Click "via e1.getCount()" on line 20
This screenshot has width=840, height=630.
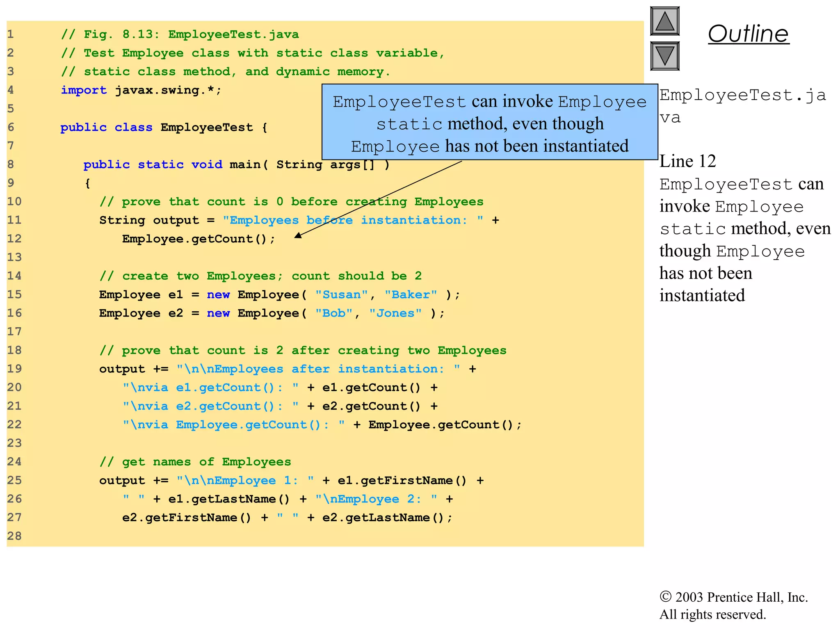coord(210,388)
